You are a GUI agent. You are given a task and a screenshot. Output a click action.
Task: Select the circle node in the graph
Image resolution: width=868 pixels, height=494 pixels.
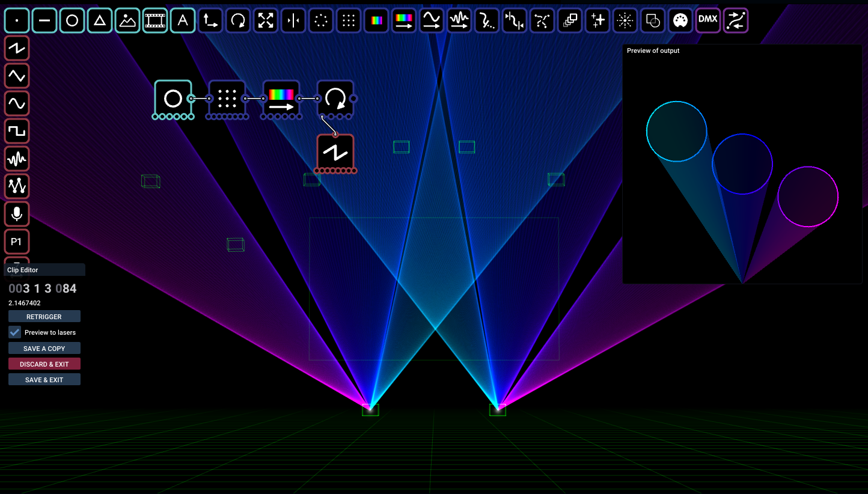point(173,98)
